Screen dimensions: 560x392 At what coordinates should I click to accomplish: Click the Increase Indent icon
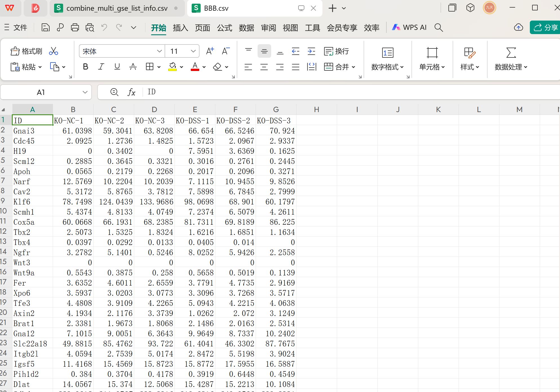pos(311,51)
